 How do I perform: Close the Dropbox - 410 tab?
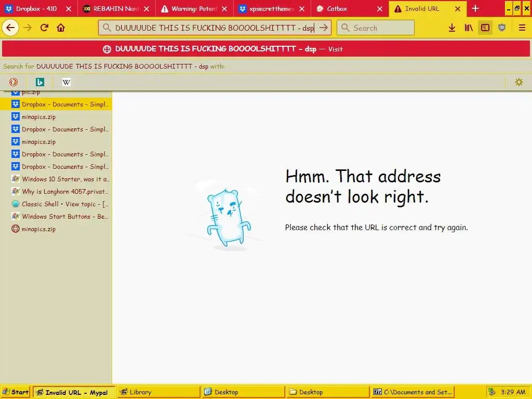(x=69, y=9)
